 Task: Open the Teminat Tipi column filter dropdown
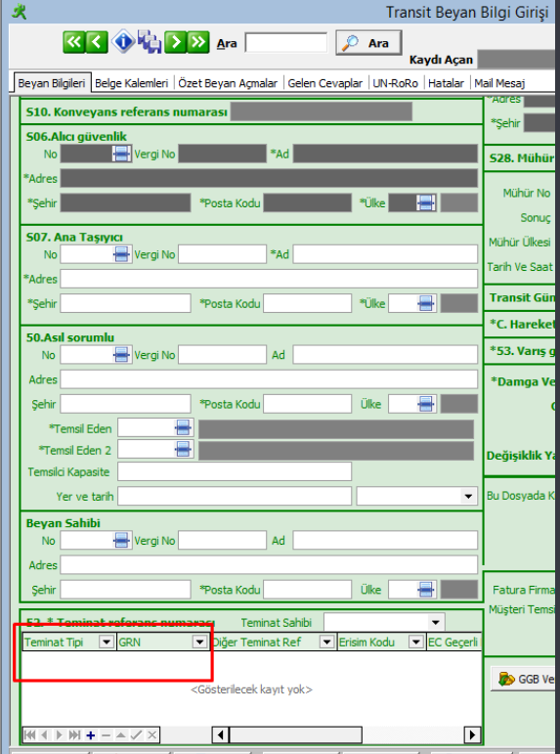[107, 642]
